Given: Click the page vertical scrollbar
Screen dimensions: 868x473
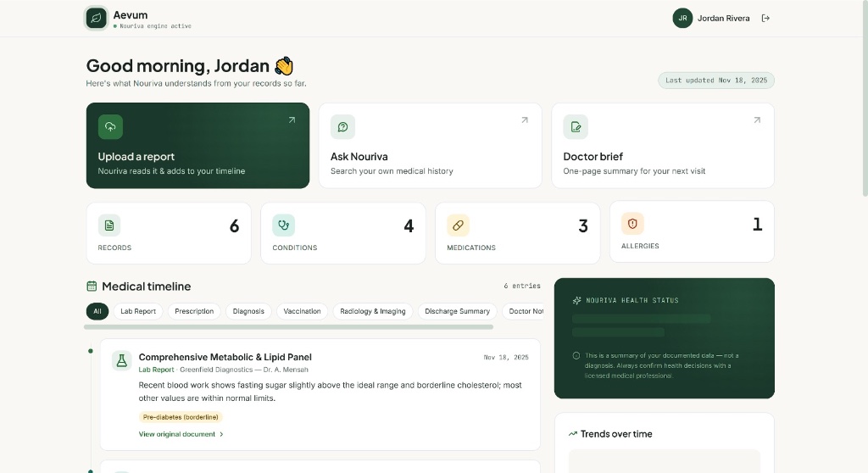Looking at the screenshot, I should tap(865, 98).
